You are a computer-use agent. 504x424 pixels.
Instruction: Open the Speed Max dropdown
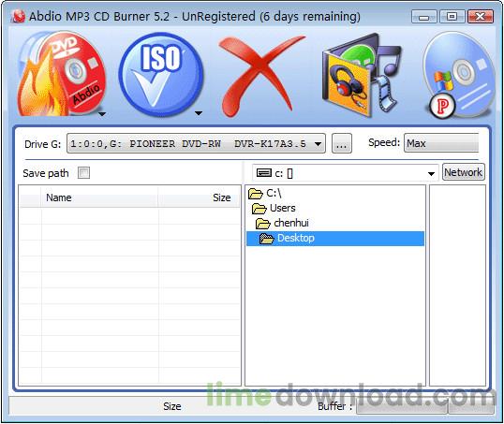click(x=441, y=143)
